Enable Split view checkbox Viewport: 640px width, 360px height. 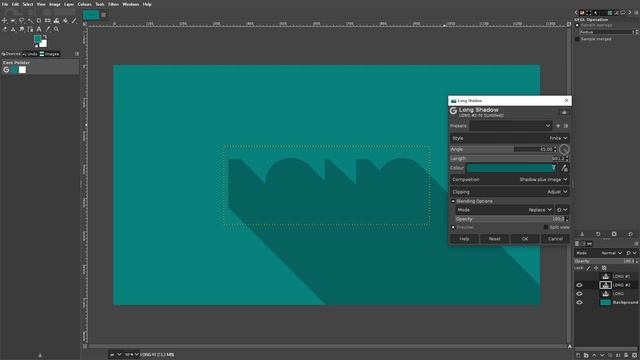[x=546, y=227]
